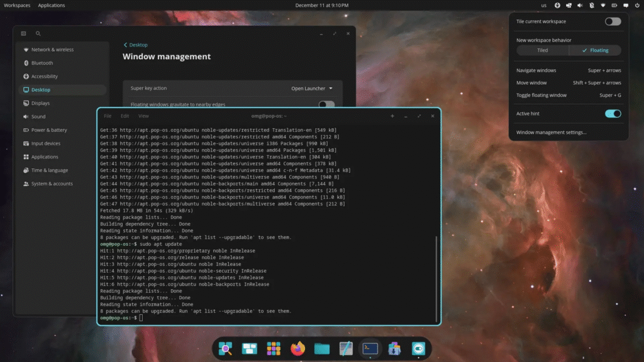The height and width of the screenshot is (362, 644).
Task: Open the Files app from the dock
Action: coord(321,348)
